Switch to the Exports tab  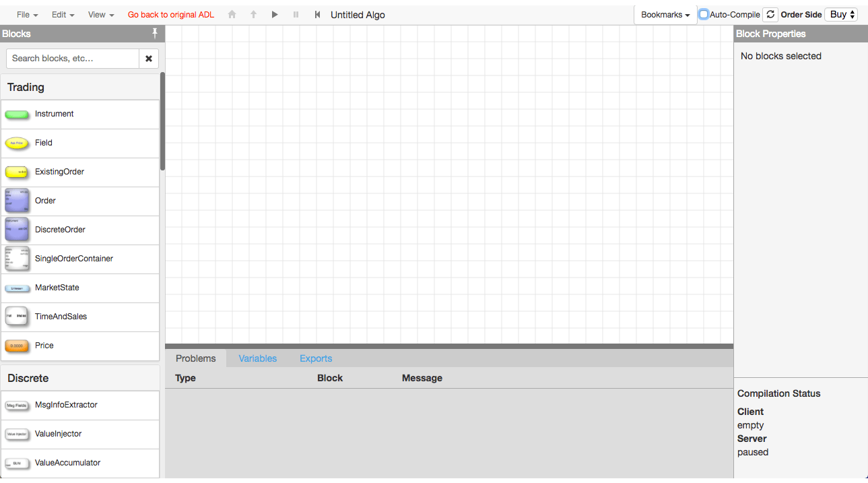pyautogui.click(x=316, y=358)
